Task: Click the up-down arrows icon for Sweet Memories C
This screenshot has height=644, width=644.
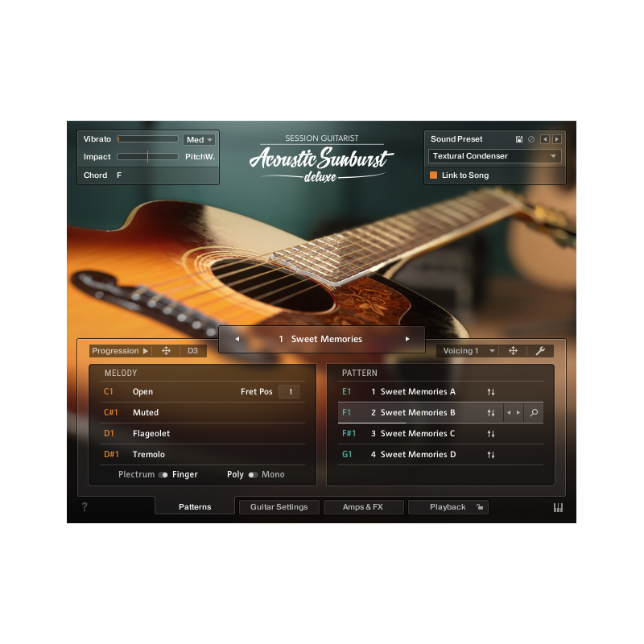Action: [x=491, y=434]
